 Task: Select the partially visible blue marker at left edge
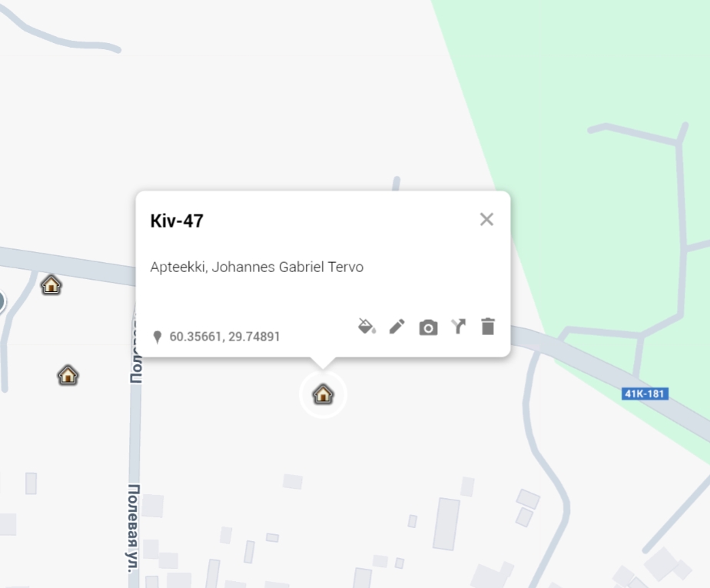[x=2, y=301]
